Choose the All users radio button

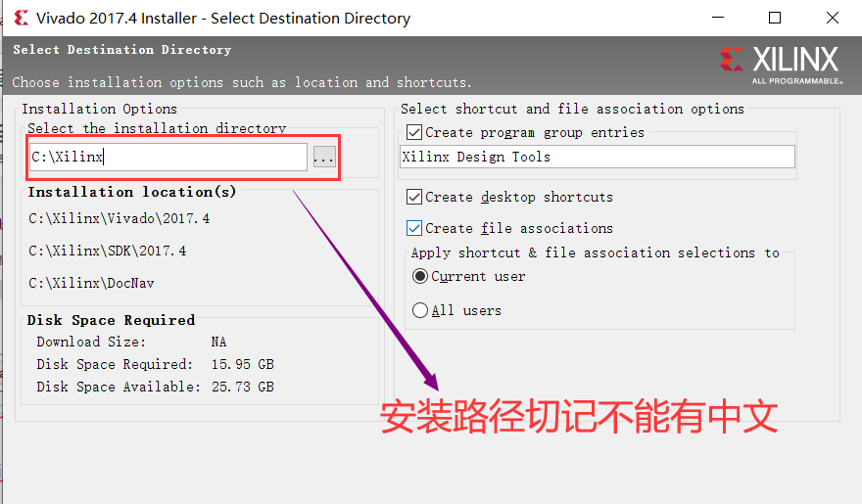pyautogui.click(x=420, y=310)
